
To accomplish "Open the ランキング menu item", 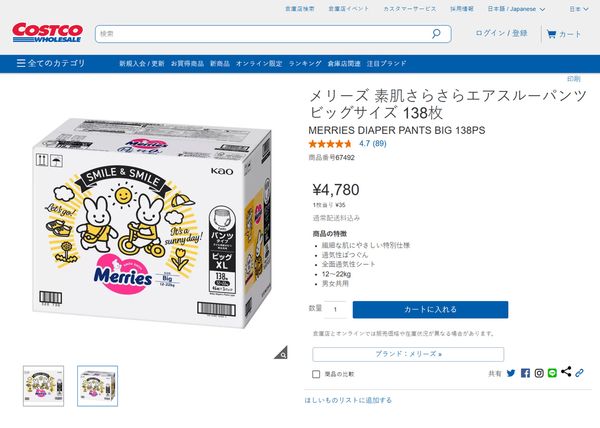I will (x=304, y=63).
